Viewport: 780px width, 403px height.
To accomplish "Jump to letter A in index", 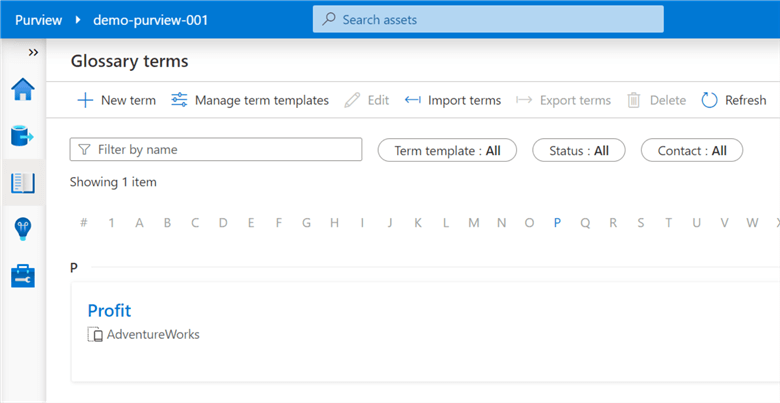I will 140,223.
